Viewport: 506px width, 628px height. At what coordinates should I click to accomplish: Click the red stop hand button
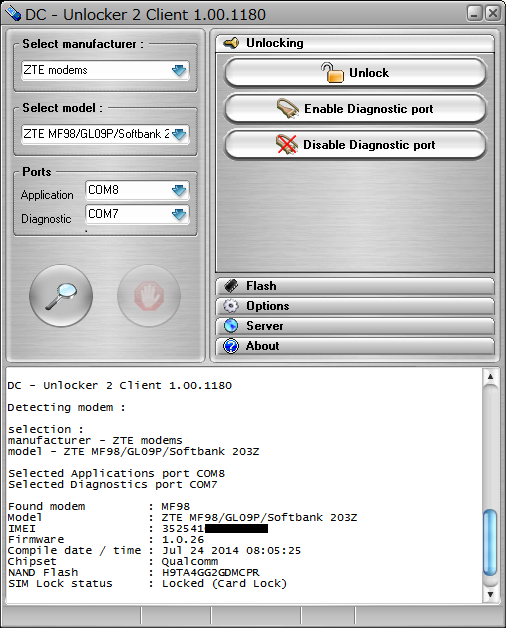[x=149, y=296]
